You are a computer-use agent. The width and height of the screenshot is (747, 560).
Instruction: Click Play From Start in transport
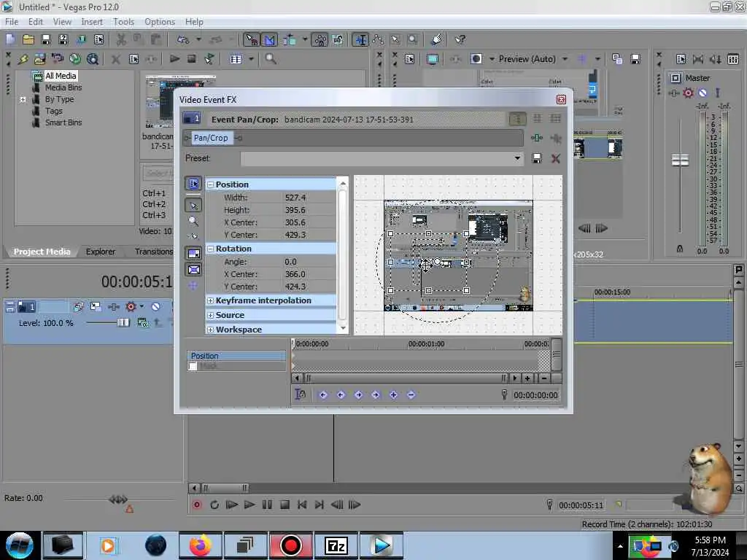(x=231, y=505)
